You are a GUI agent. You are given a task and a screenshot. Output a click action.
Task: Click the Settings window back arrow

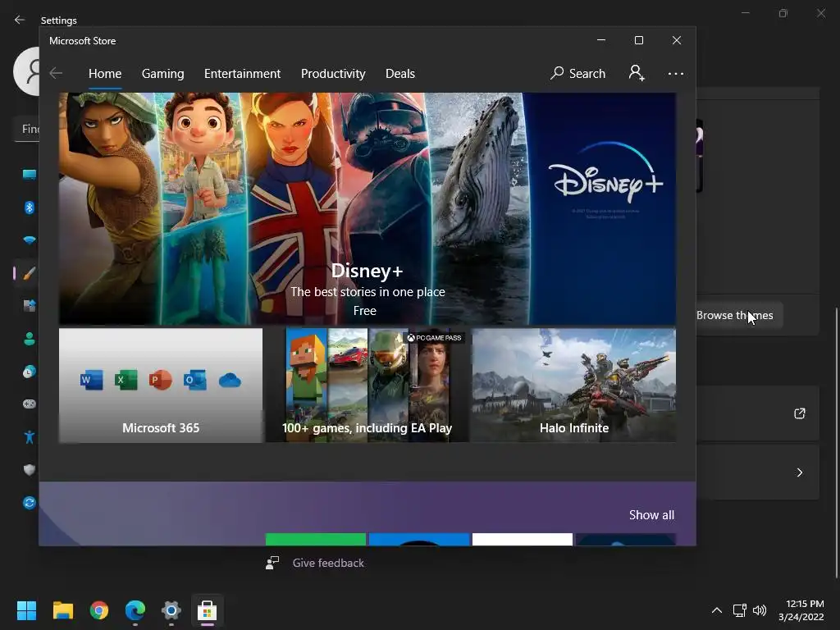(20, 20)
